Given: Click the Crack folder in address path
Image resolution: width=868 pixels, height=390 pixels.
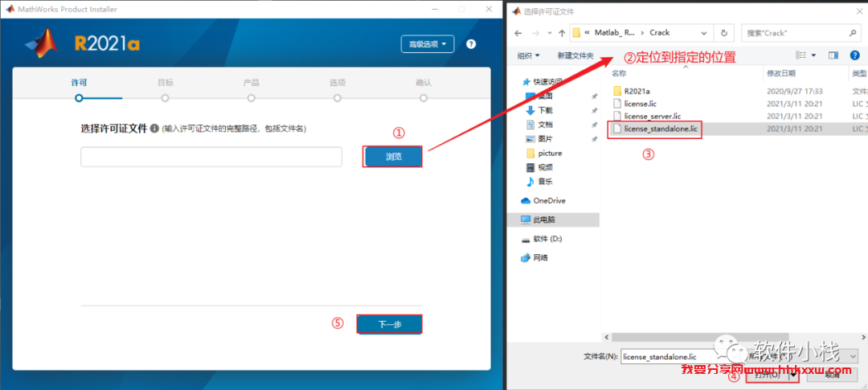Looking at the screenshot, I should coord(659,33).
